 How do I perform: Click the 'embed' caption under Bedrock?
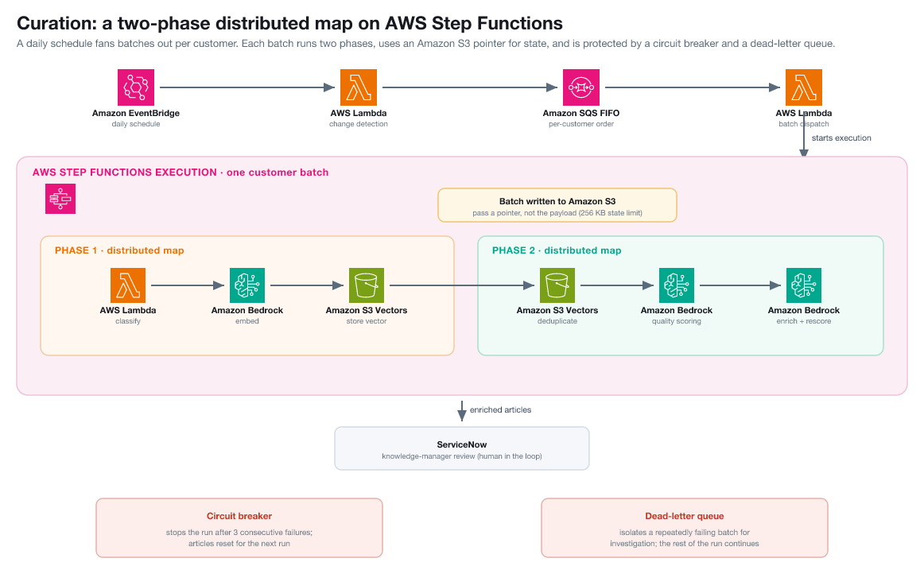247,321
